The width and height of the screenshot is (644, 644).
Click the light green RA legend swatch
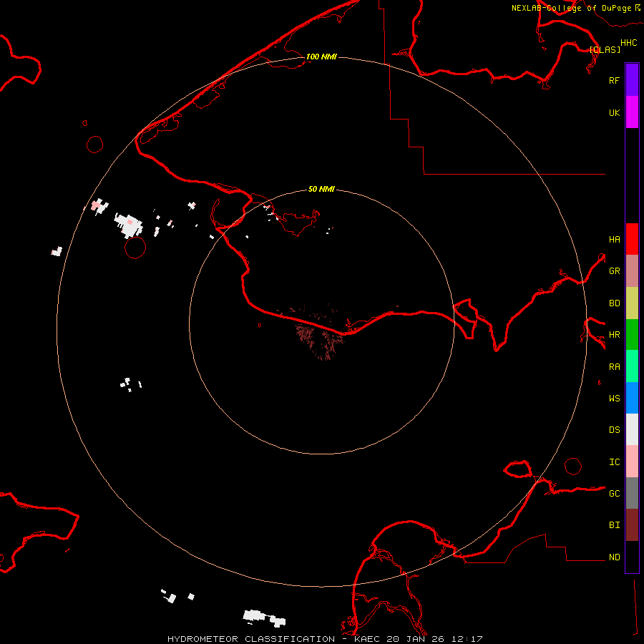632,366
